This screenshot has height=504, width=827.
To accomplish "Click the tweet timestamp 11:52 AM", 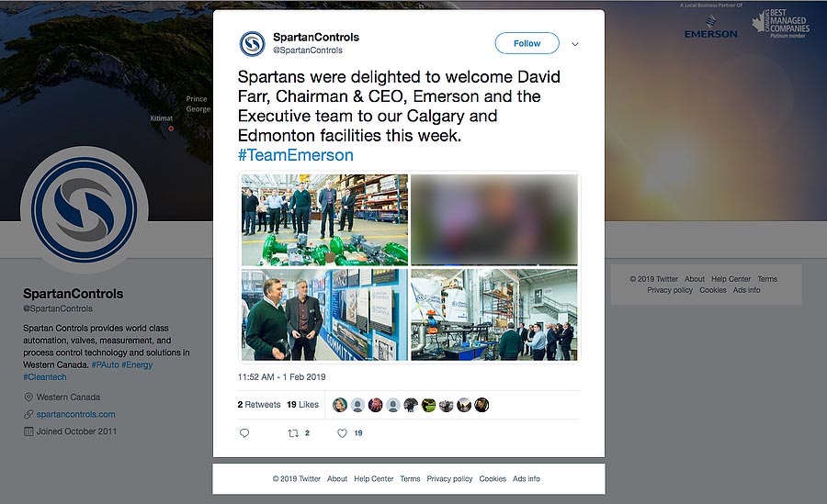I will [x=281, y=377].
